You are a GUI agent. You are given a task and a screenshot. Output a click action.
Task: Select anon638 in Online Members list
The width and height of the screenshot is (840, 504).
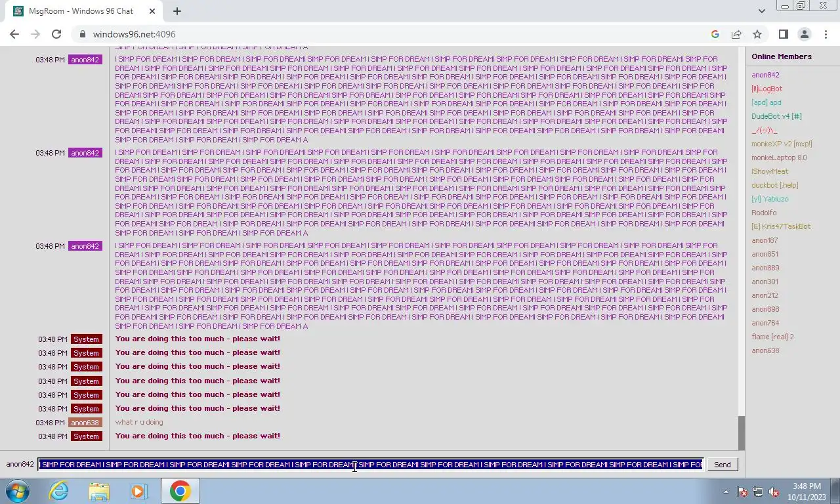765,350
